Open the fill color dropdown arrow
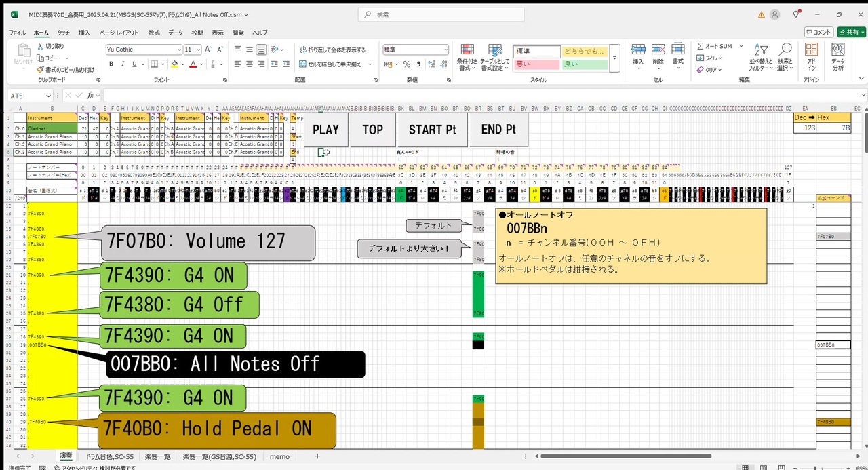868x470 pixels. click(182, 64)
